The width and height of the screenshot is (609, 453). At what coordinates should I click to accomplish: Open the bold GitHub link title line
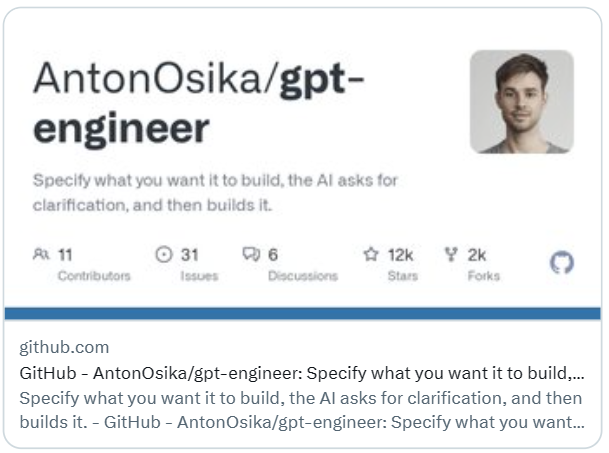(x=300, y=373)
